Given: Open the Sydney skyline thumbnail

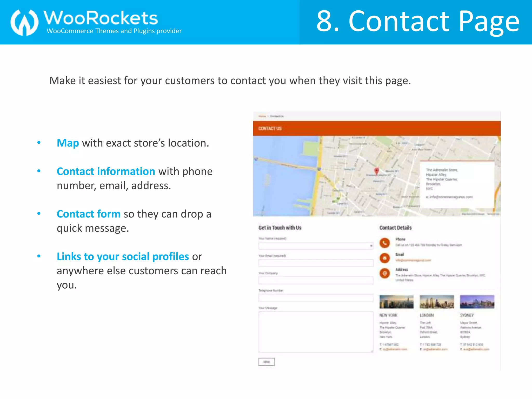Looking at the screenshot, I should tap(477, 302).
